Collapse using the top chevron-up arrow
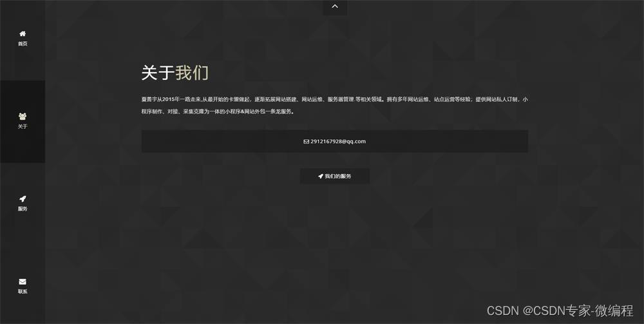Viewport: 644px width, 324px height. (x=335, y=6)
